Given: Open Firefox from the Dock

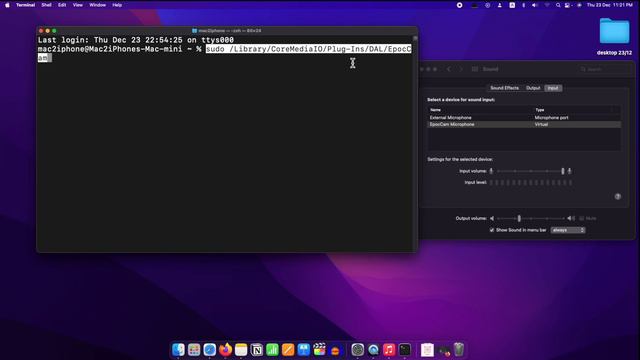Looking at the screenshot, I should (225, 349).
